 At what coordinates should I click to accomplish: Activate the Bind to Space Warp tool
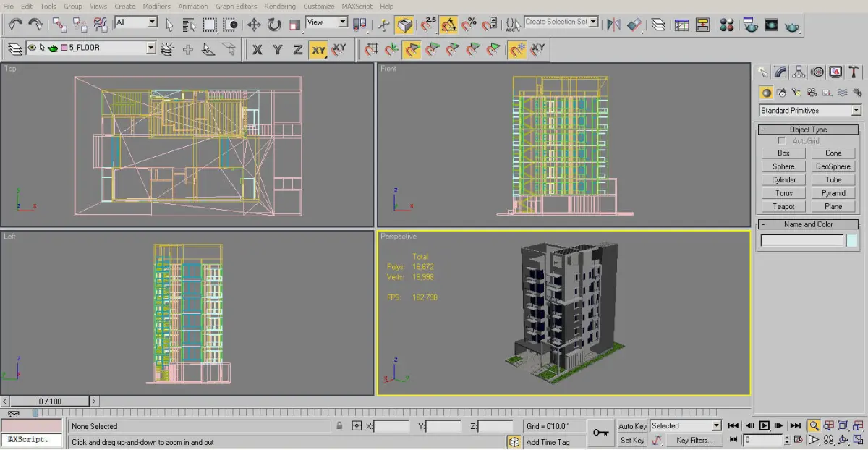click(x=101, y=25)
